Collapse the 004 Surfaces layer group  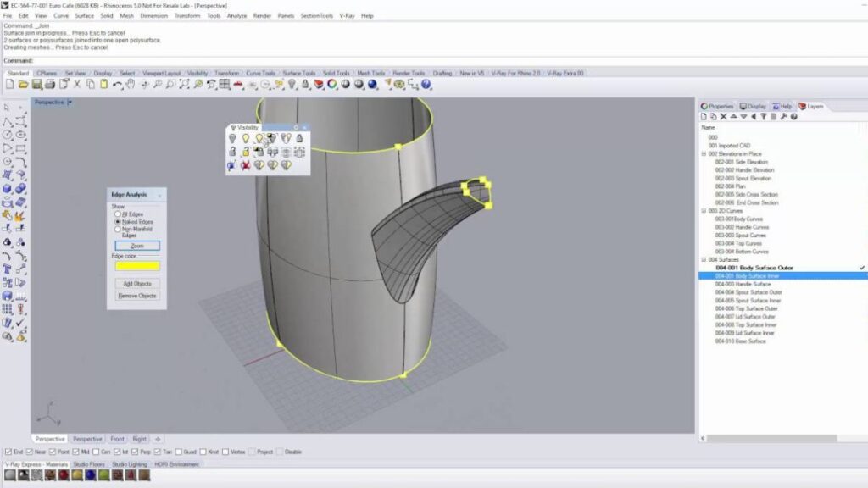coord(704,259)
